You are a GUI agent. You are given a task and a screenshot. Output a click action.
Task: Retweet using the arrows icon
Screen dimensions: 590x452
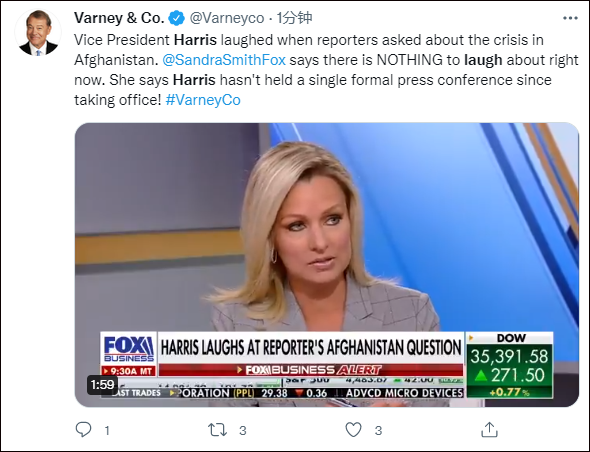coord(217,429)
